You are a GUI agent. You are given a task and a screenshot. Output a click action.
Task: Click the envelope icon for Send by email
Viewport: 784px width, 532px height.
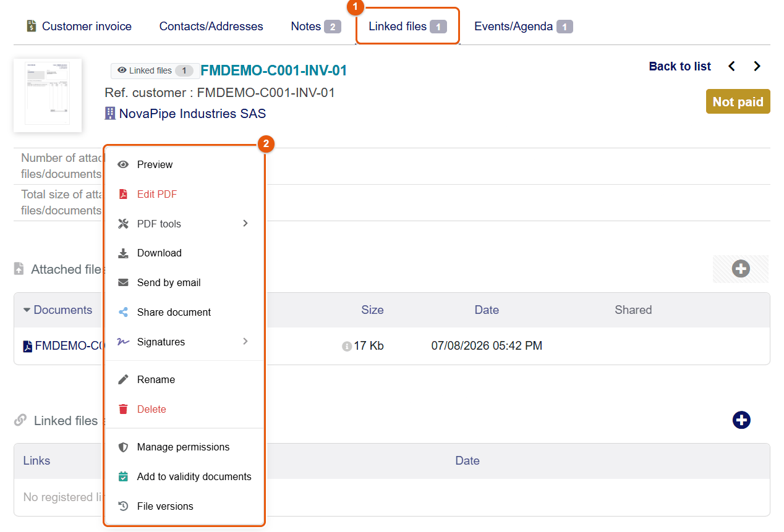123,282
